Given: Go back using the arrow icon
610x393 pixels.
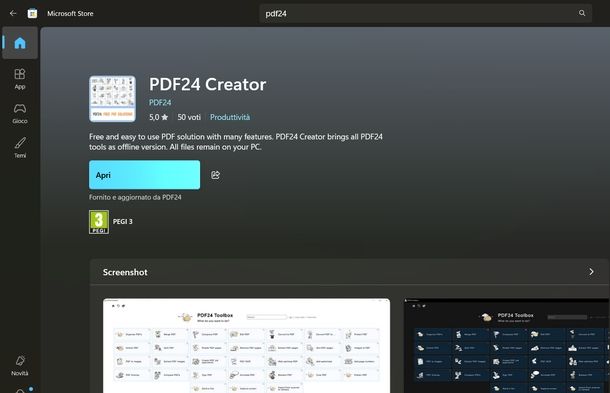Looking at the screenshot, I should pos(13,13).
